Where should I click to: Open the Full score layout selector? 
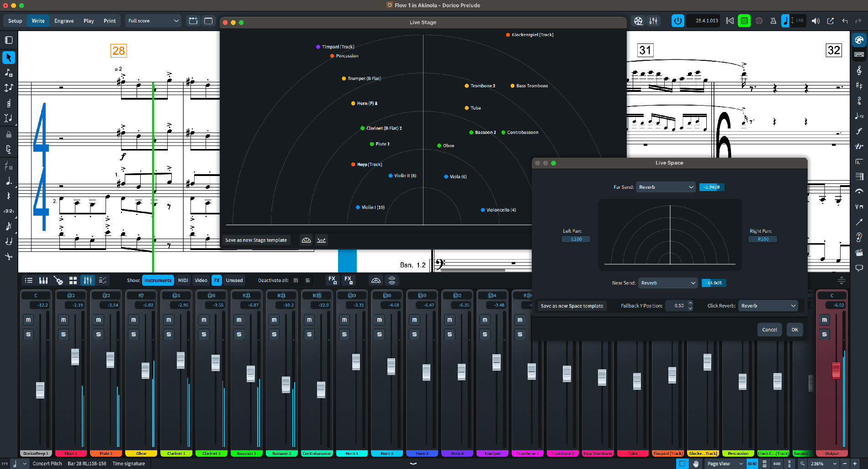click(153, 21)
